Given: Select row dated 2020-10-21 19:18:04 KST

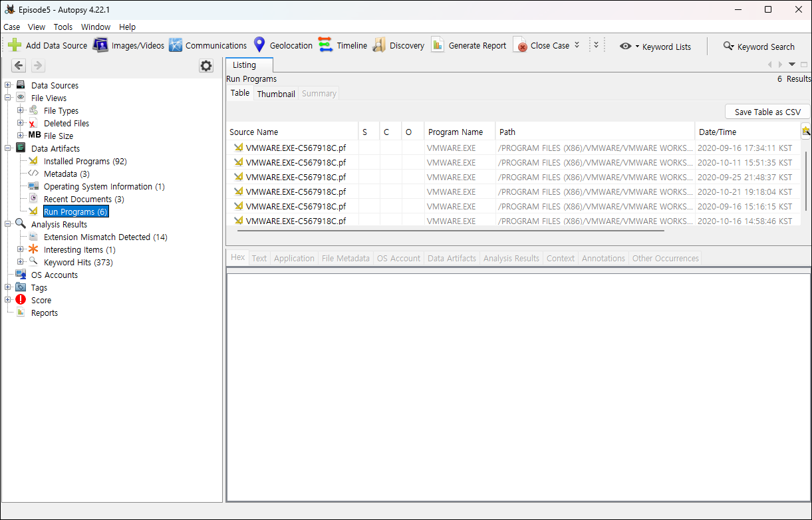Looking at the screenshot, I should [x=513, y=192].
